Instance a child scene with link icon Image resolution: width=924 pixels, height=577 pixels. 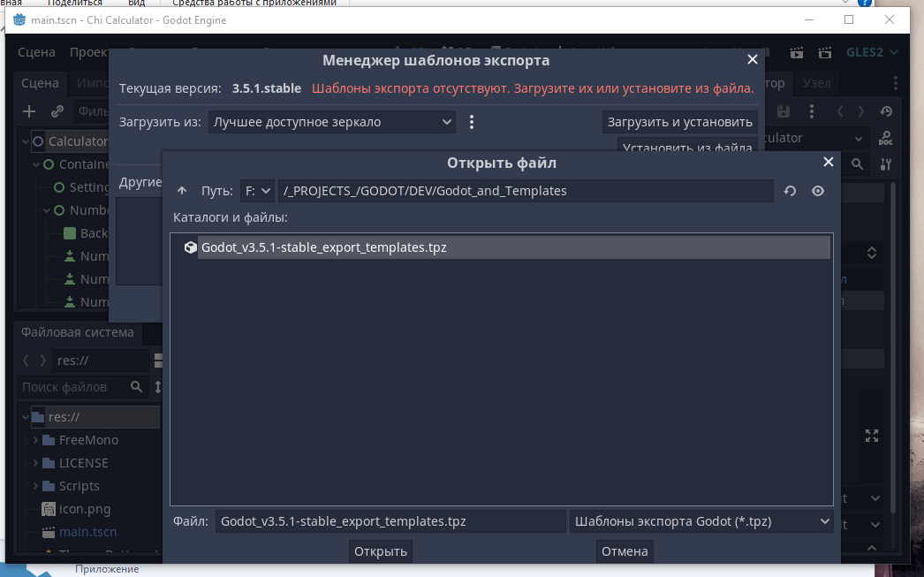[57, 111]
